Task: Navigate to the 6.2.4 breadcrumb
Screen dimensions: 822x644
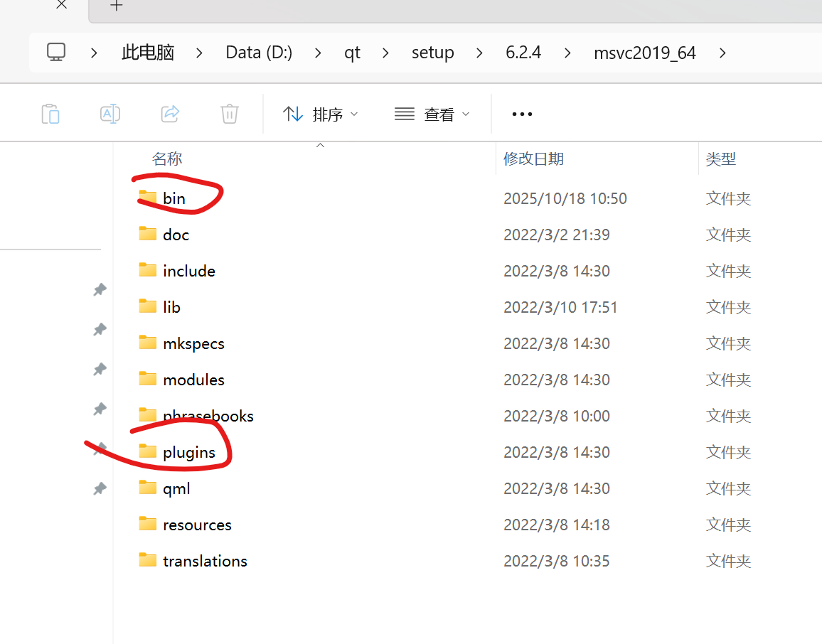Action: pyautogui.click(x=523, y=53)
